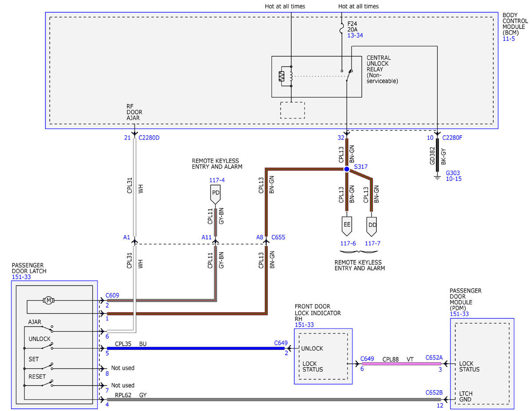Follow the 117-7 reference link
Image resolution: width=532 pixels, height=411 pixels.
(x=372, y=243)
